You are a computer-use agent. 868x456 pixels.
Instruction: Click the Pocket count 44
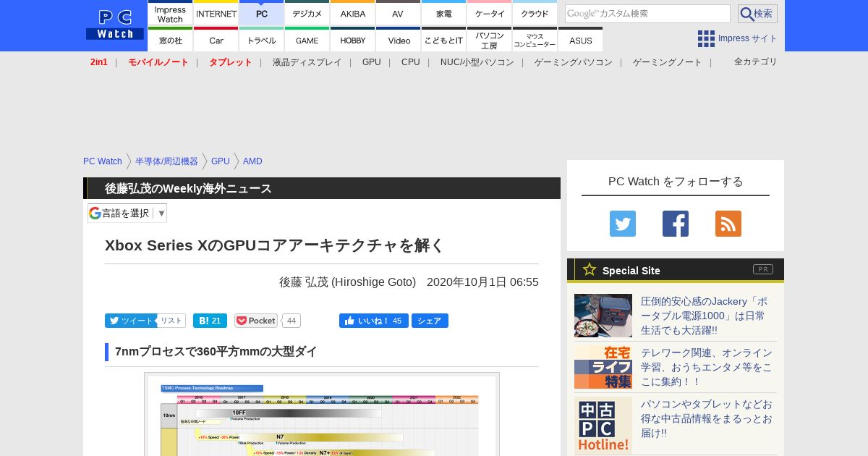tap(291, 321)
